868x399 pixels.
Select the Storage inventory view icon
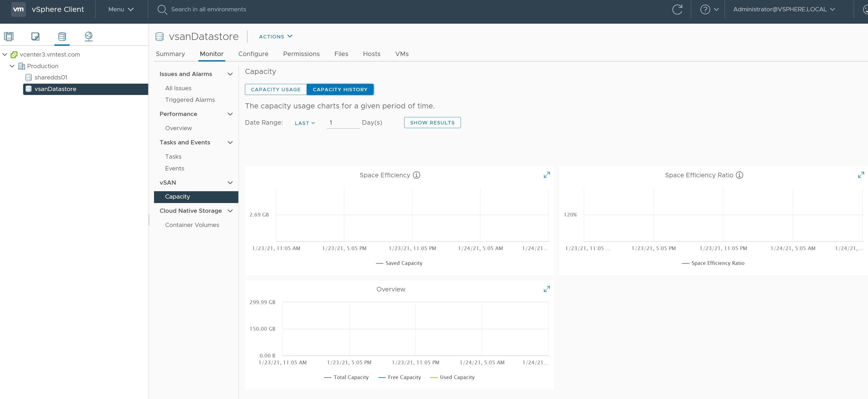(x=62, y=36)
